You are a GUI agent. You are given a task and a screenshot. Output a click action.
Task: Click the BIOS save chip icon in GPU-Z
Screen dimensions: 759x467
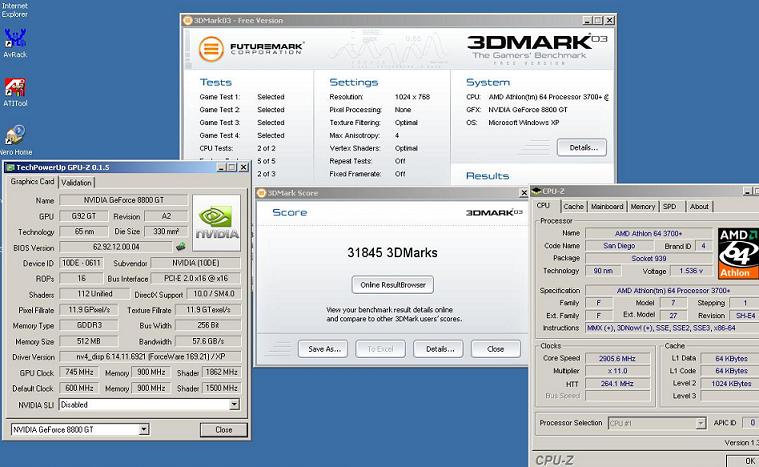[x=181, y=247]
